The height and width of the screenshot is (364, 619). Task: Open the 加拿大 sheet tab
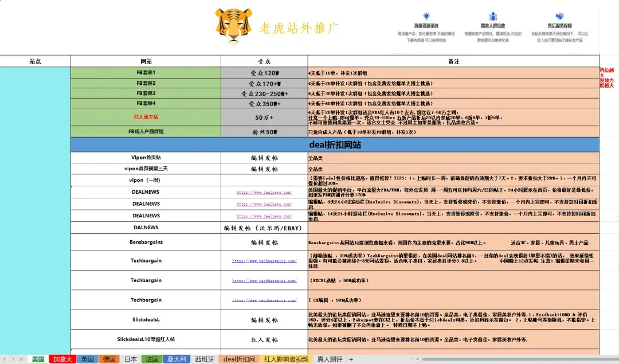(62, 359)
